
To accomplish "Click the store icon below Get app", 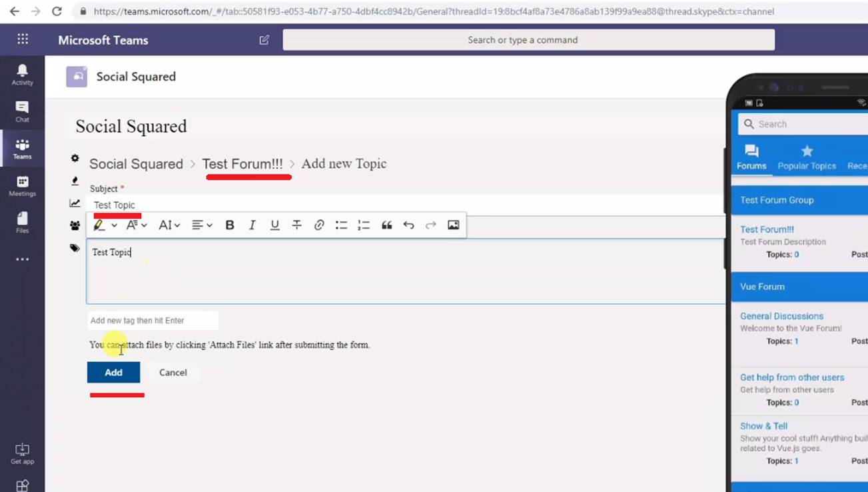I will [x=22, y=486].
